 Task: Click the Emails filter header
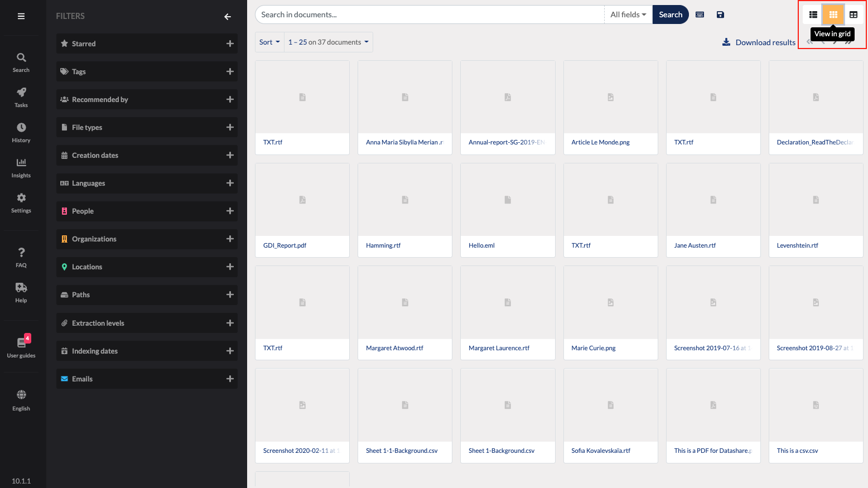(x=147, y=379)
